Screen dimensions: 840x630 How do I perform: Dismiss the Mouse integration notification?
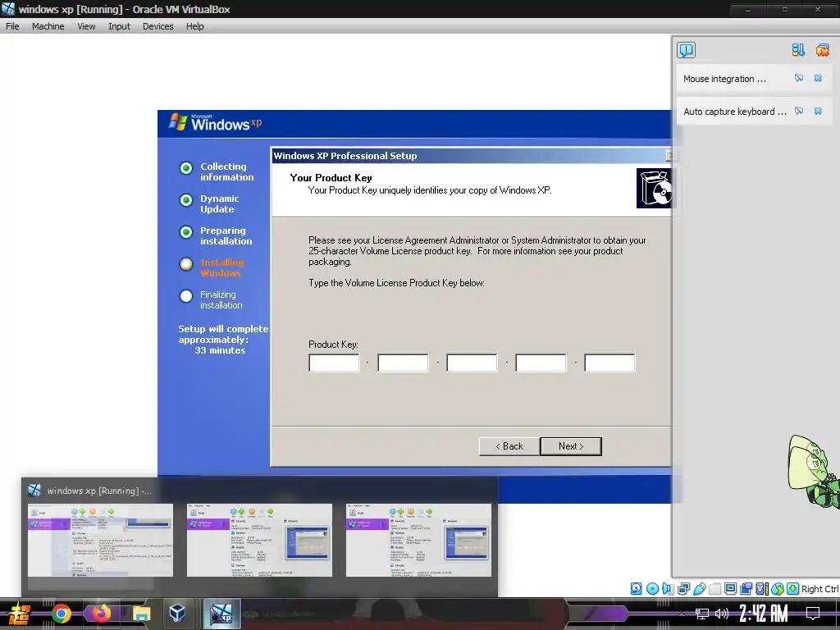coord(818,78)
